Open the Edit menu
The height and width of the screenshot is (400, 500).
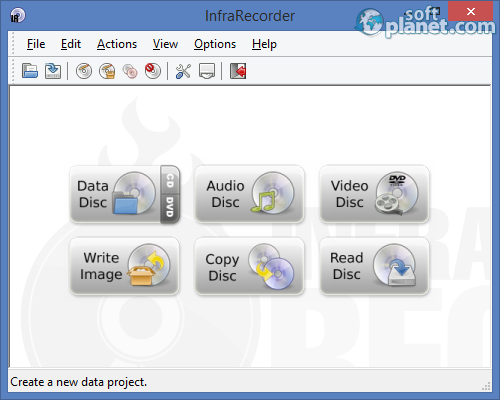tap(71, 44)
